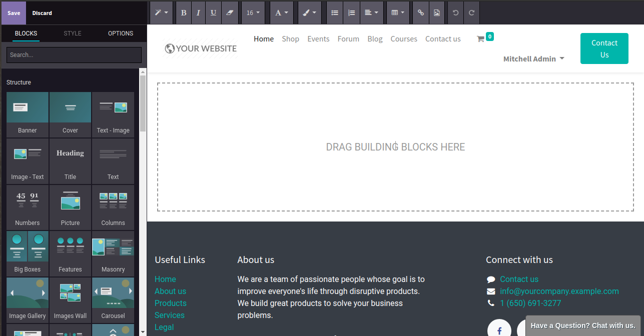
Task: Toggle bold text formatting
Action: click(183, 12)
